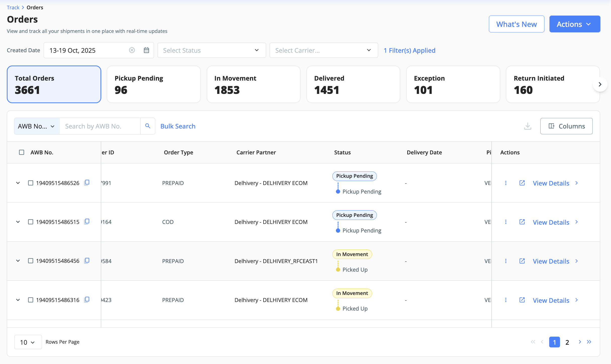Click the calendar icon in Created Date
The height and width of the screenshot is (364, 611).
click(x=146, y=50)
